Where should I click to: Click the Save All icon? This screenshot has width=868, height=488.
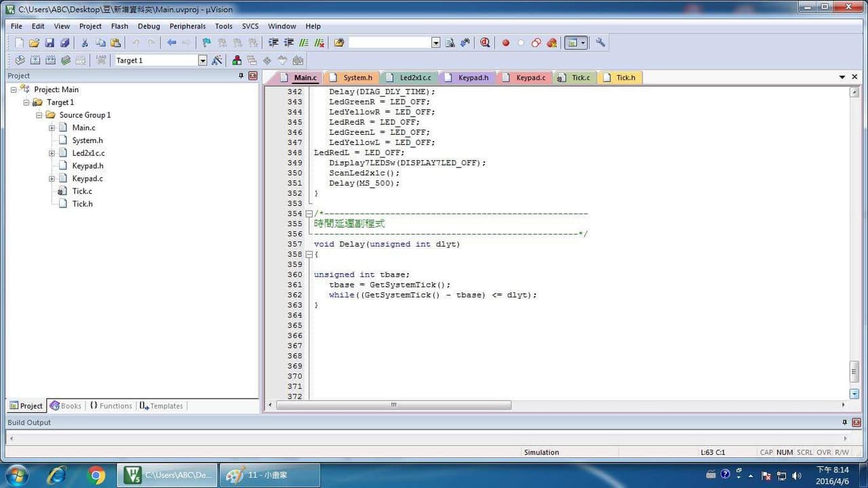pos(64,43)
